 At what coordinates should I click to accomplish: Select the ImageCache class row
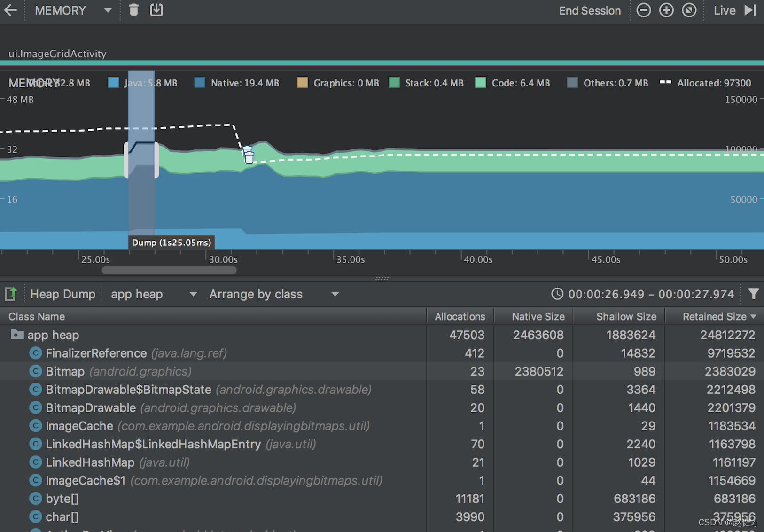pos(382,426)
